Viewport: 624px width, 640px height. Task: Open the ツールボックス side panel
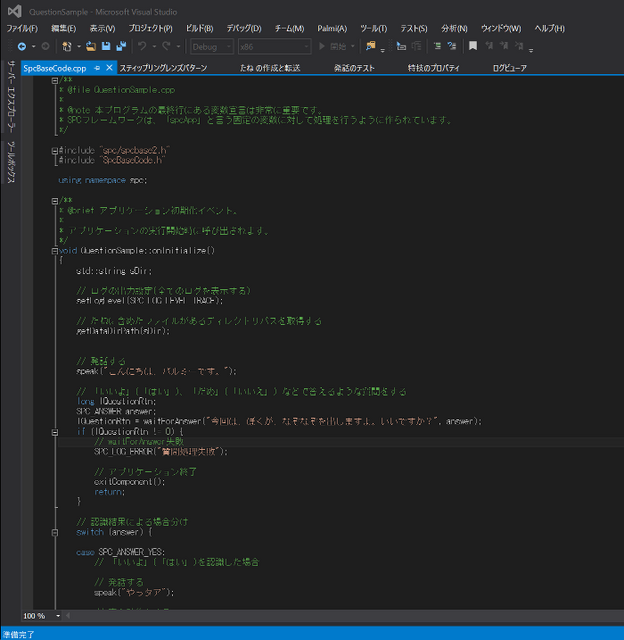10,161
